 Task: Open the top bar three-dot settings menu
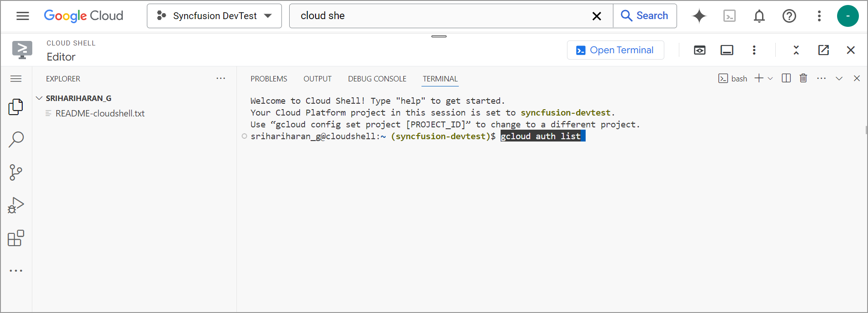pyautogui.click(x=819, y=16)
